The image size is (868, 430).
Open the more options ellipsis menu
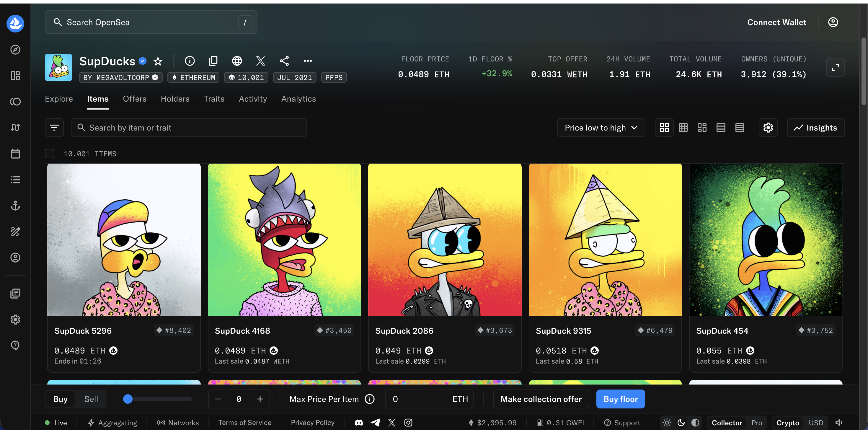point(308,61)
